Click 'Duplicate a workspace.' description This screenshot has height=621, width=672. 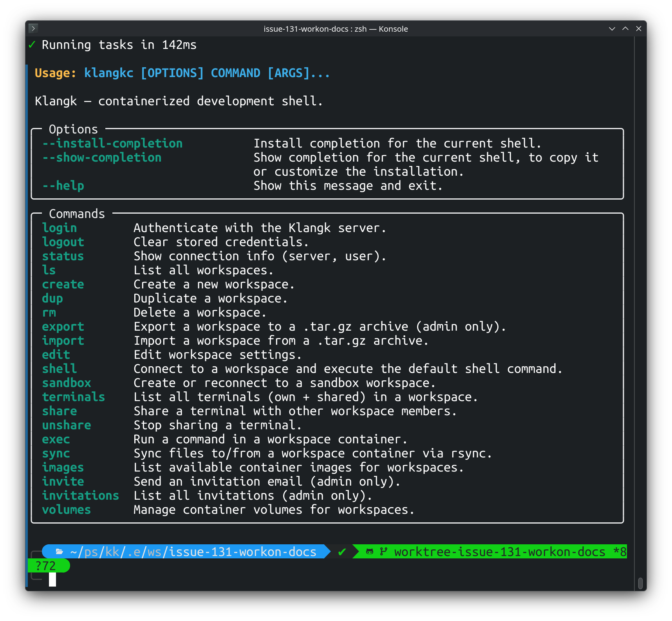[x=211, y=298]
